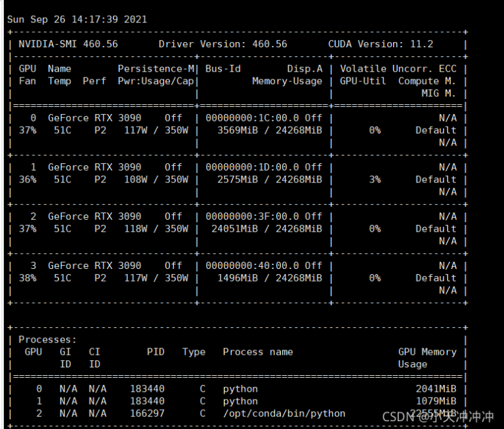Select the /opt/conda/bin/python process path

283,413
